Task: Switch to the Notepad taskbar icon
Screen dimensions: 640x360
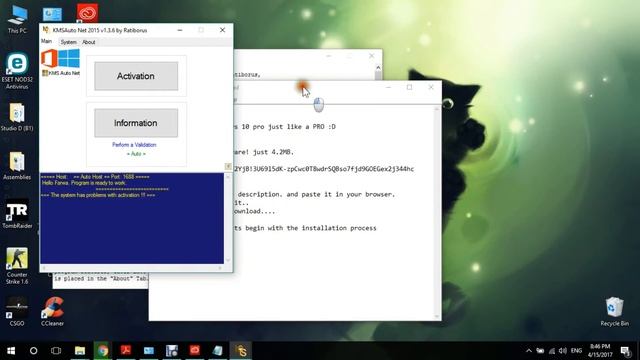Action: click(x=218, y=351)
